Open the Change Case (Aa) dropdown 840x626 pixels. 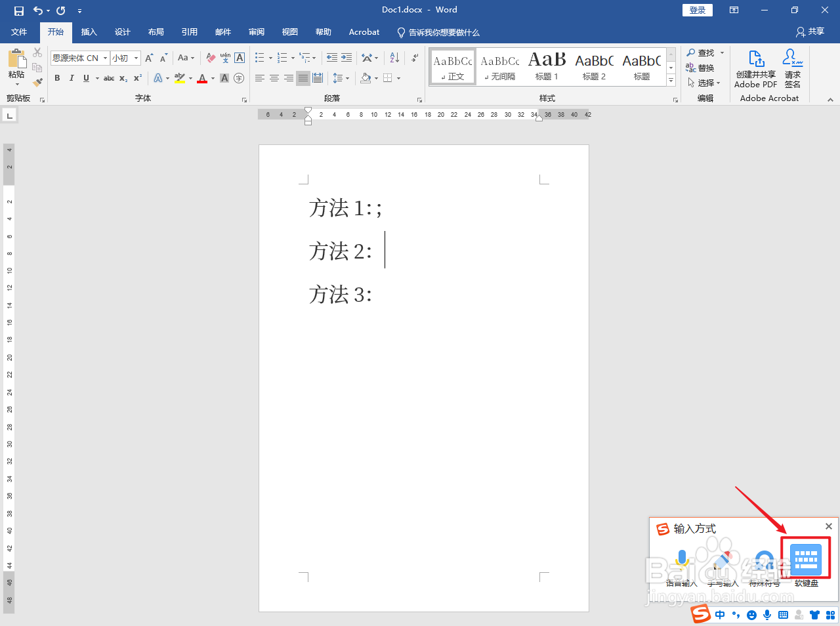[186, 58]
